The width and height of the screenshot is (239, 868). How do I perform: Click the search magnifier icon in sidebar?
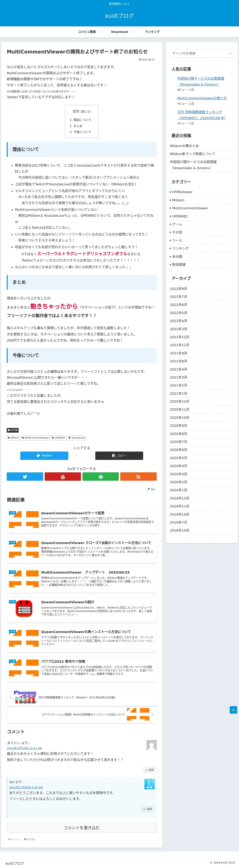[x=230, y=53]
